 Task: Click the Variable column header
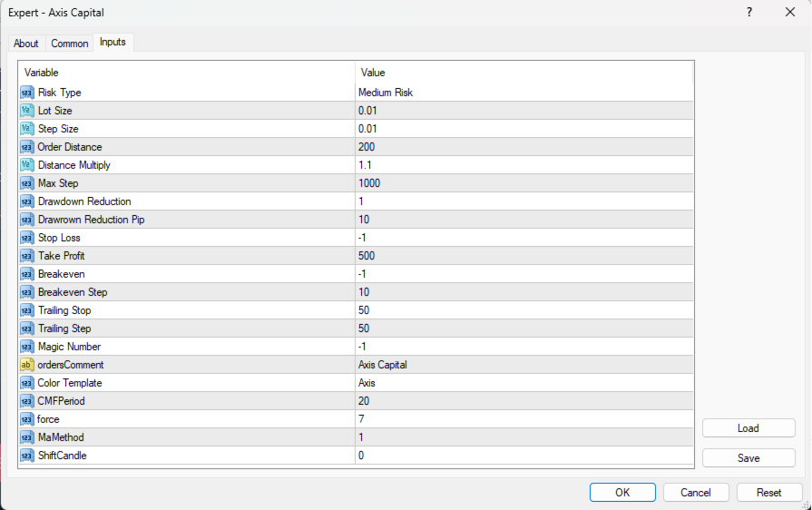pyautogui.click(x=186, y=73)
